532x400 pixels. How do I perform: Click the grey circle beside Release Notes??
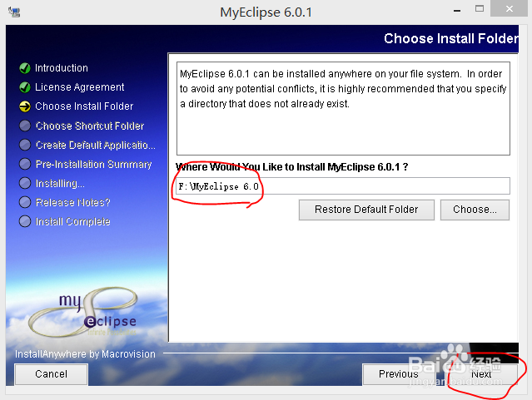point(25,202)
